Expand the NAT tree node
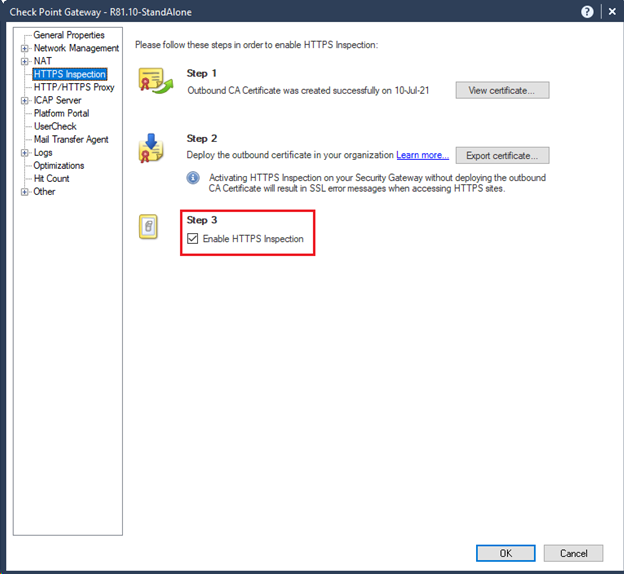This screenshot has width=624, height=574. tap(24, 61)
